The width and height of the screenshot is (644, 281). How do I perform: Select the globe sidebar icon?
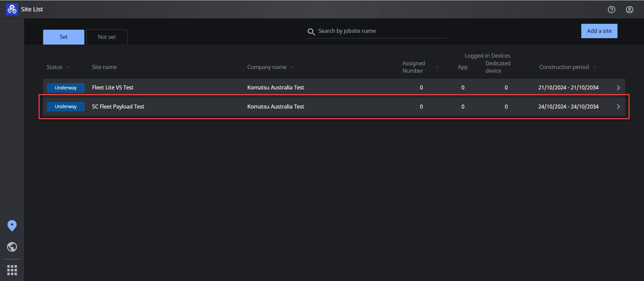pos(12,247)
